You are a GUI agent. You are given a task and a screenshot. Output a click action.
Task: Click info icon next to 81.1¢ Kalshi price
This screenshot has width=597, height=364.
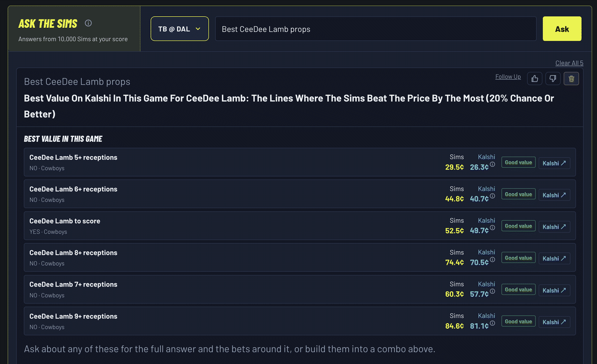[493, 324]
